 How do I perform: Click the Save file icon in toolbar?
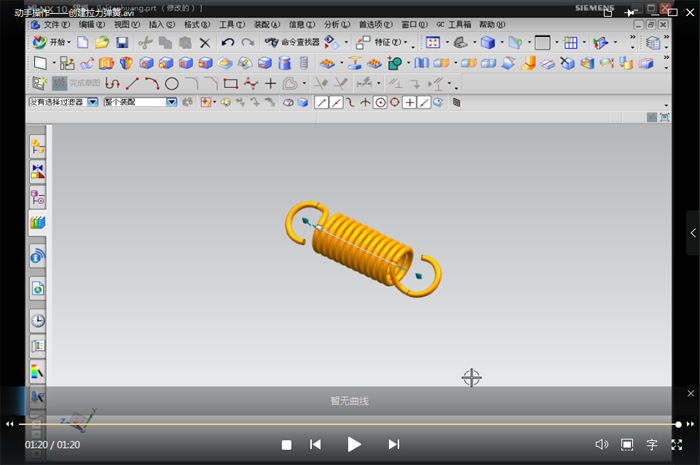(x=121, y=43)
